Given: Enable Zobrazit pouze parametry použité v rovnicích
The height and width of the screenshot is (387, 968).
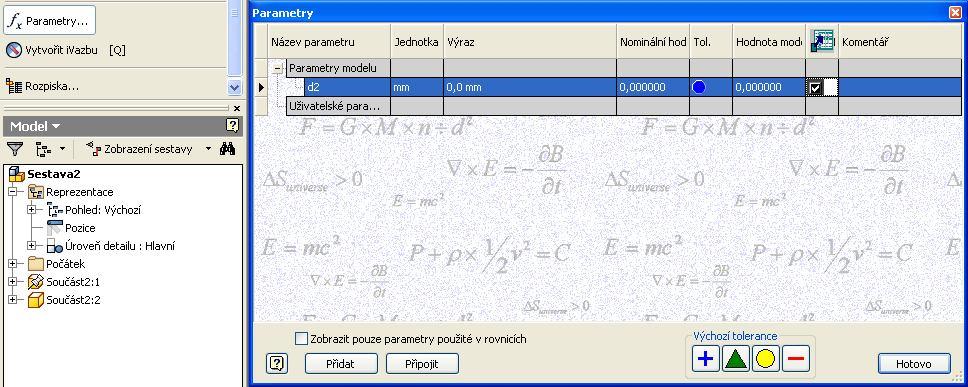Looking at the screenshot, I should point(301,339).
